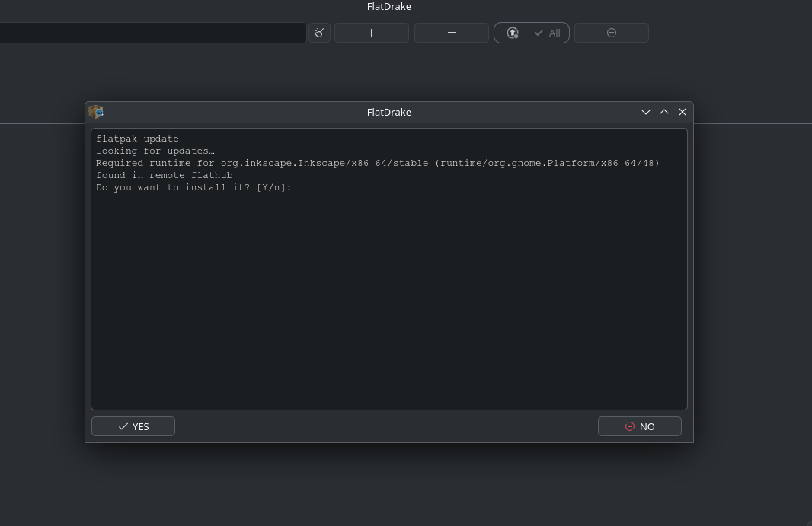Click the FlatDrake package icon in dialog

click(96, 112)
